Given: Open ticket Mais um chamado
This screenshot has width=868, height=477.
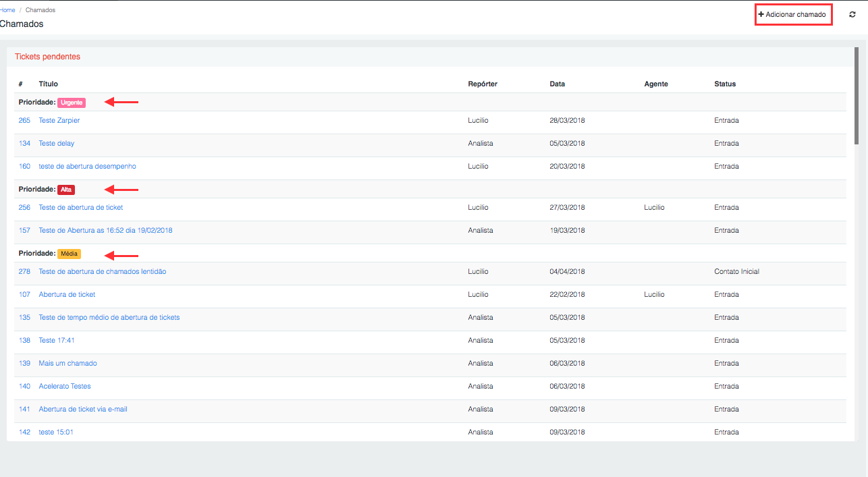Looking at the screenshot, I should [x=67, y=363].
